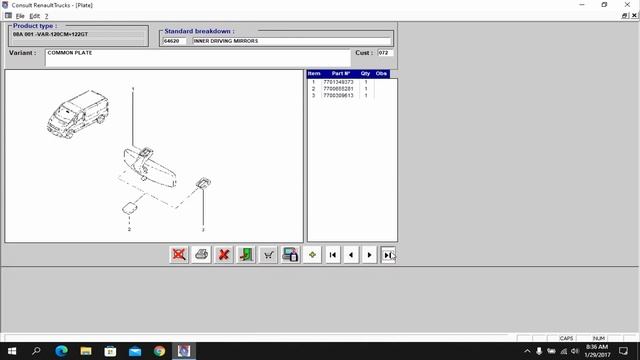The height and width of the screenshot is (360, 640).
Task: Click the microphone tray icon
Action: (x=539, y=351)
